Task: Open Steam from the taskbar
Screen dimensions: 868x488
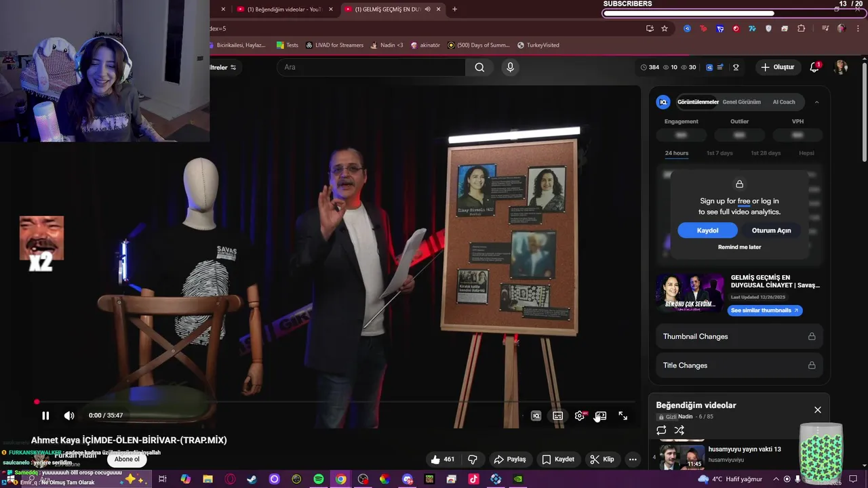Action: click(252, 479)
